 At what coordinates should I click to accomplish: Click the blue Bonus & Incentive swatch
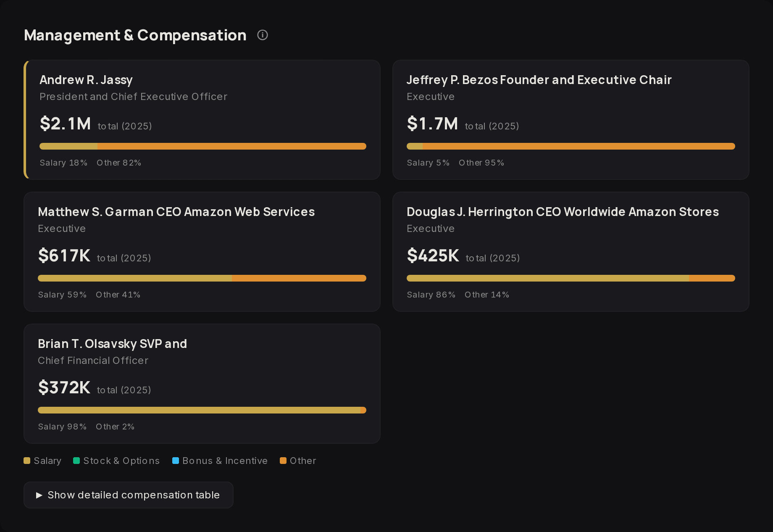176,461
